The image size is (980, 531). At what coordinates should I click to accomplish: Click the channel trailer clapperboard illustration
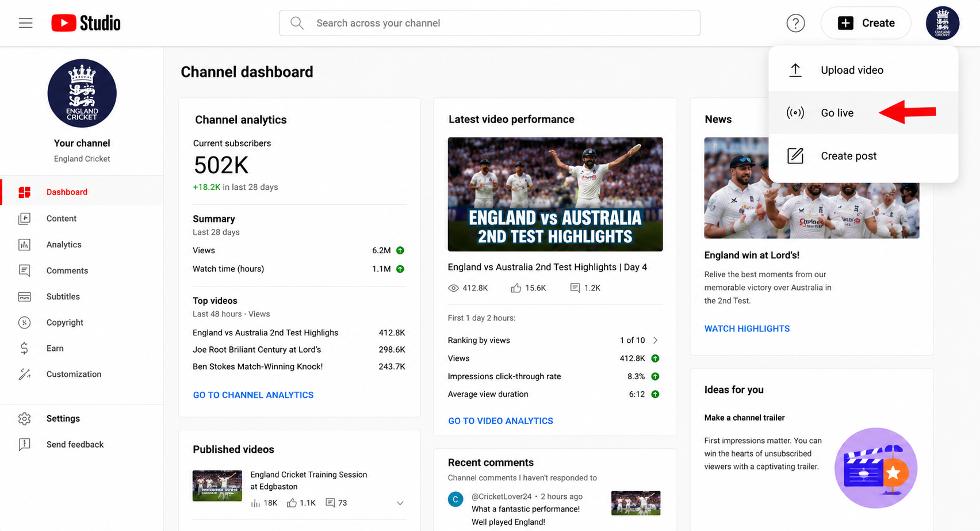click(x=875, y=468)
